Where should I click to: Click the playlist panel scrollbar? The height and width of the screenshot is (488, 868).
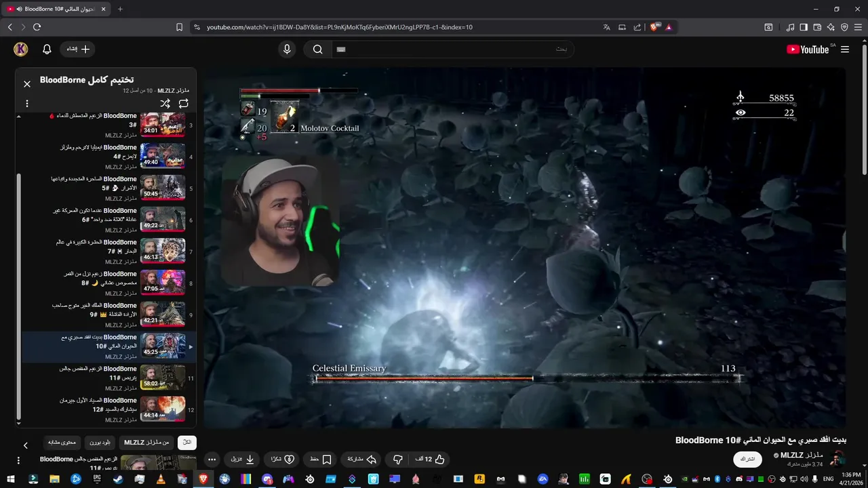tap(19, 297)
